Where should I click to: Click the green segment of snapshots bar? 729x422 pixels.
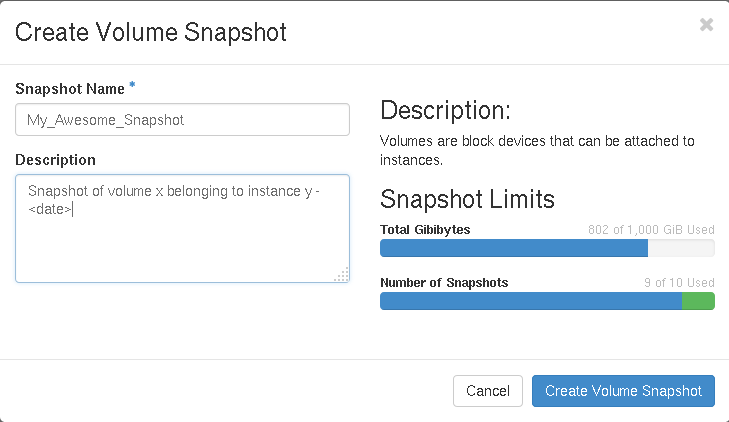tap(698, 301)
